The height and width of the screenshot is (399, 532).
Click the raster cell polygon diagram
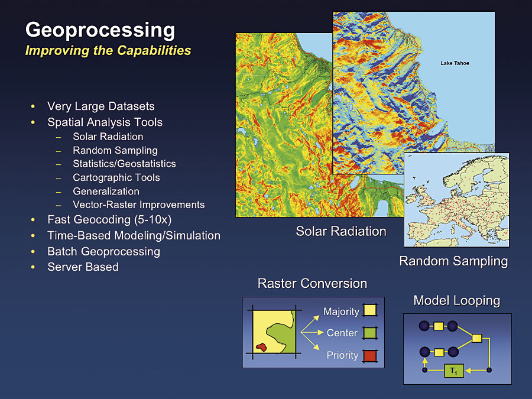click(274, 332)
